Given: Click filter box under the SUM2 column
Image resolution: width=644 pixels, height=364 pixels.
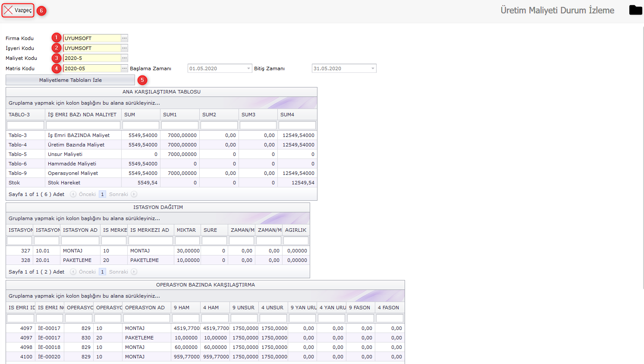Looking at the screenshot, I should click(x=219, y=125).
